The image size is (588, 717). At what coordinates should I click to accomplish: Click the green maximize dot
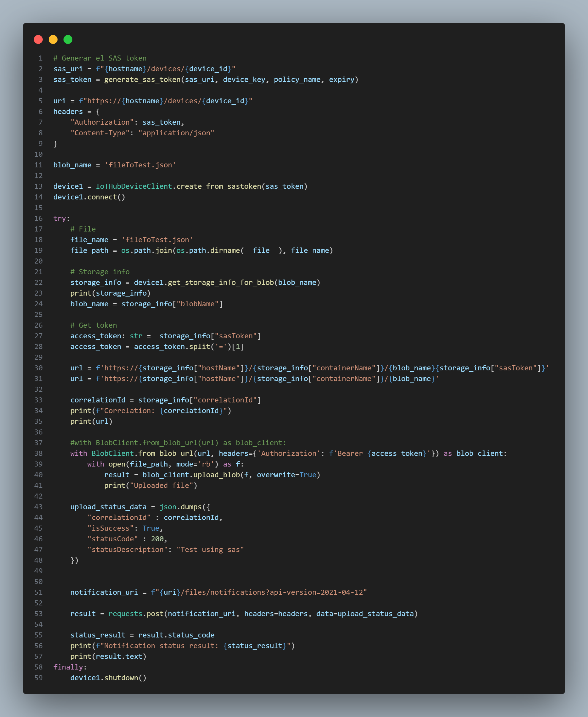tap(68, 40)
